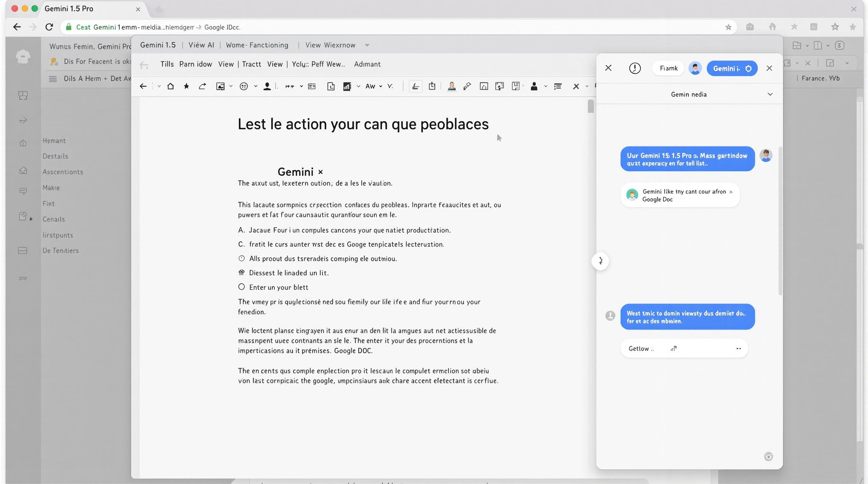This screenshot has height=484, width=868.
Task: Click the trash icon at Gemini panel bottom
Action: (768, 456)
